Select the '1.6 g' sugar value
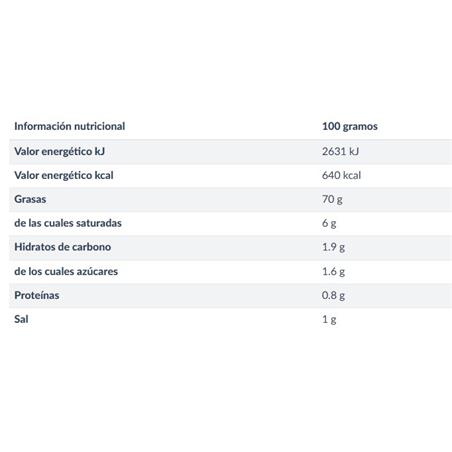 click(x=333, y=272)
